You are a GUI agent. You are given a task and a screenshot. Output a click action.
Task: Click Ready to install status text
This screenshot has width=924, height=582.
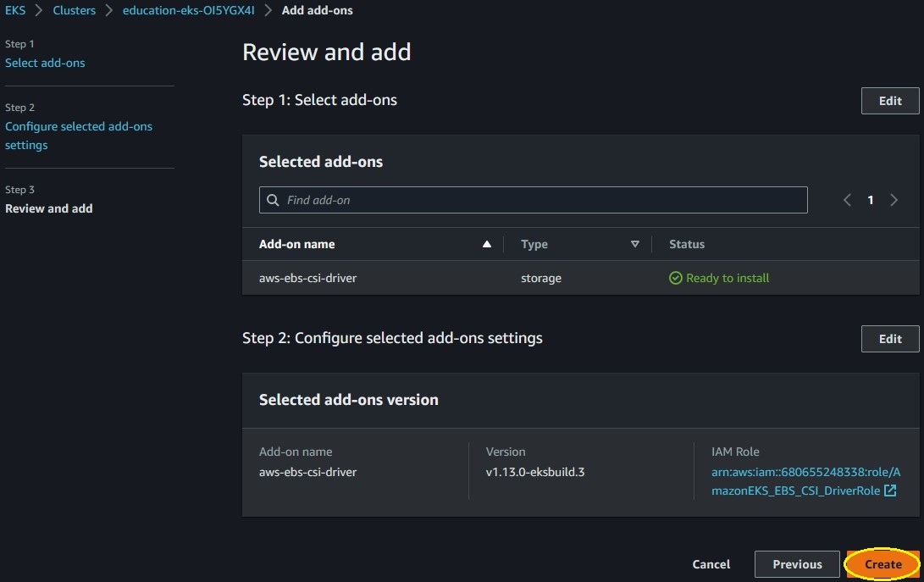pos(728,278)
